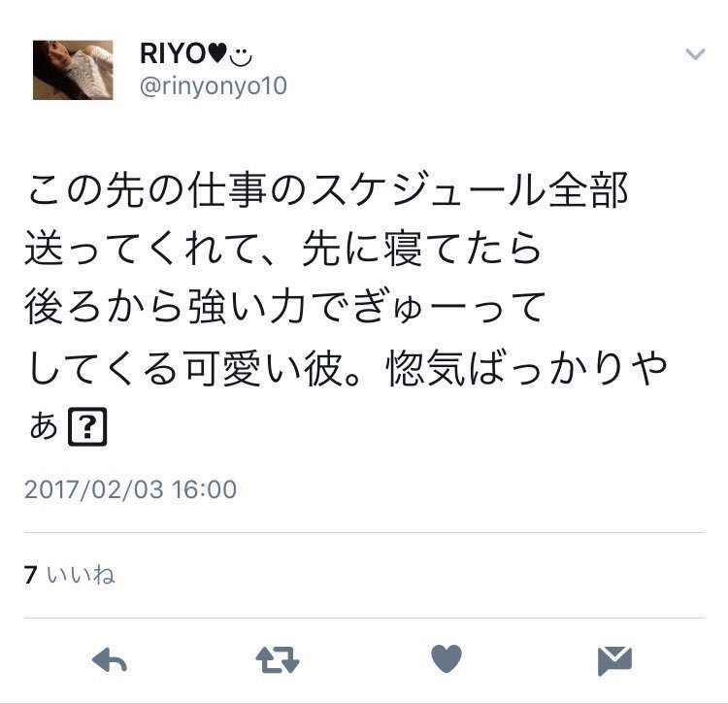Open the tweet date 2017/02/03
Screen dimensions: 728x704
[x=94, y=489]
